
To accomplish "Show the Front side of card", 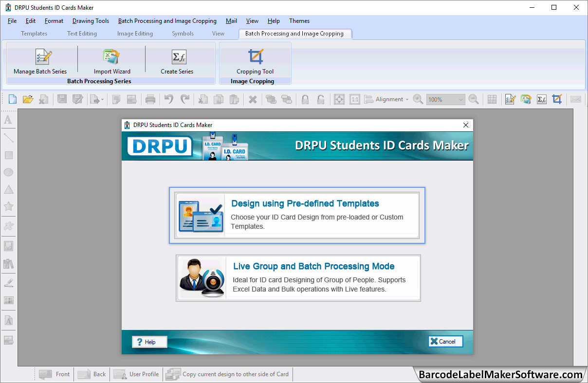I will [x=55, y=374].
